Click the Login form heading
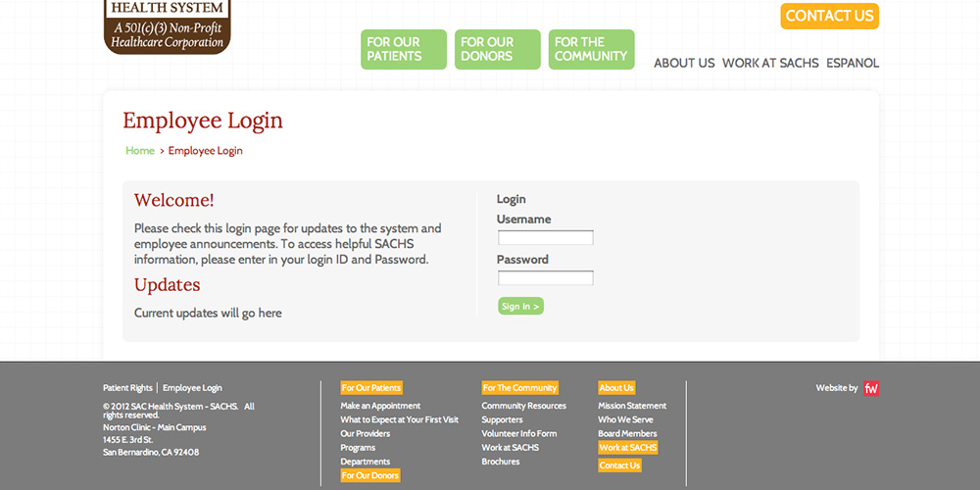980x490 pixels. point(512,199)
